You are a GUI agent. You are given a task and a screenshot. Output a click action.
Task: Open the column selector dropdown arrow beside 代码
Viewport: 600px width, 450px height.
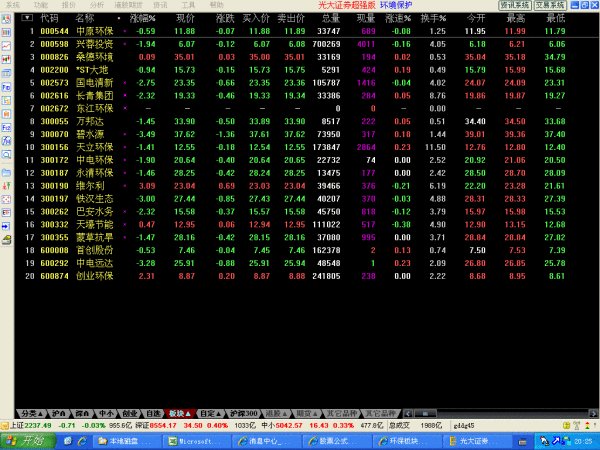27,18
